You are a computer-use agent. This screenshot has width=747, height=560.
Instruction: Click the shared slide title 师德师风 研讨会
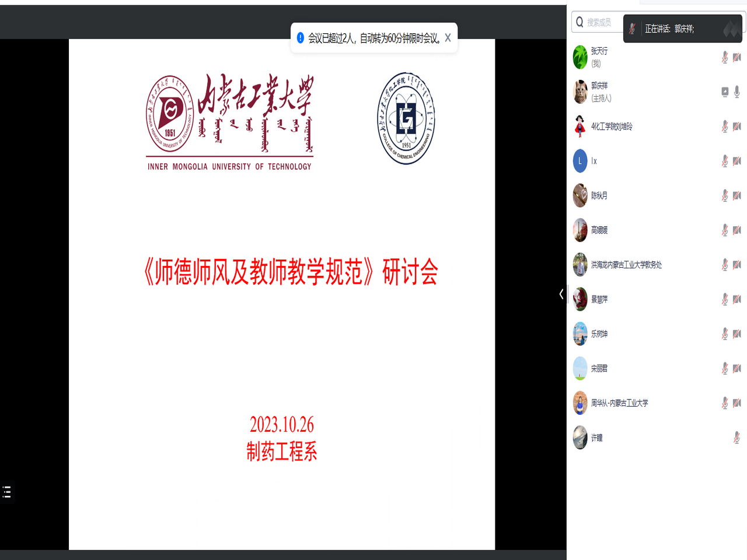[291, 272]
